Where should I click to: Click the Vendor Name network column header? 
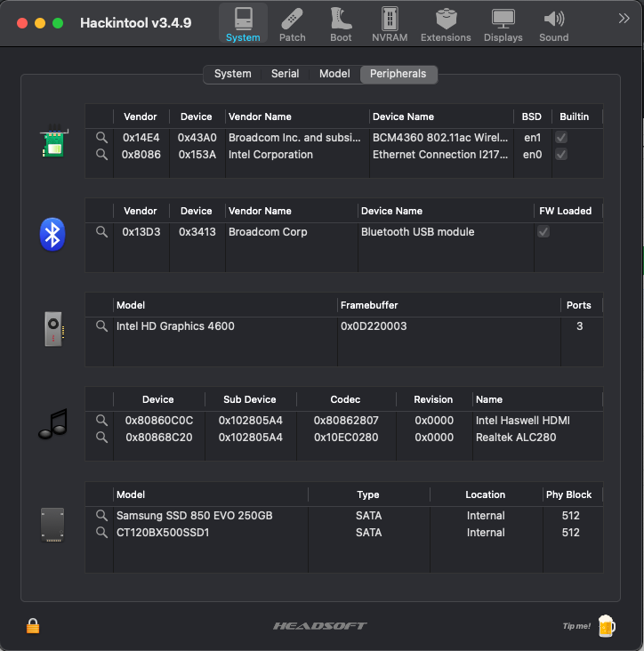[297, 117]
